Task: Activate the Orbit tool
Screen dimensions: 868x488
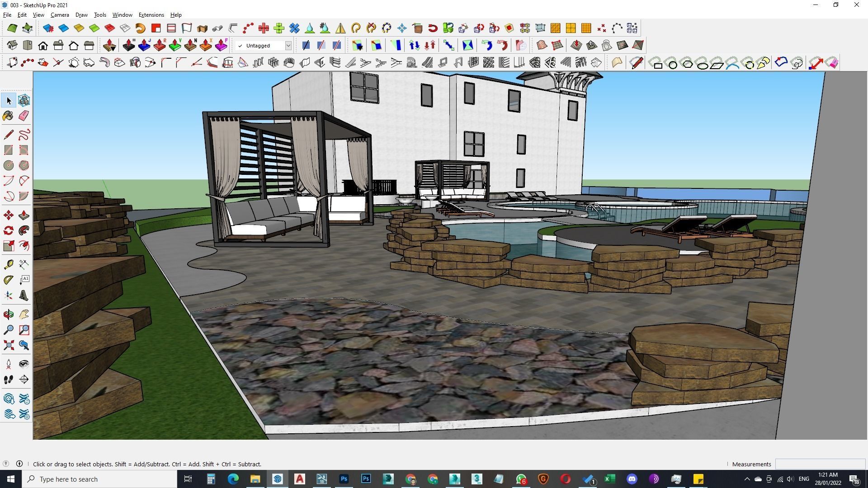Action: pyautogui.click(x=9, y=314)
